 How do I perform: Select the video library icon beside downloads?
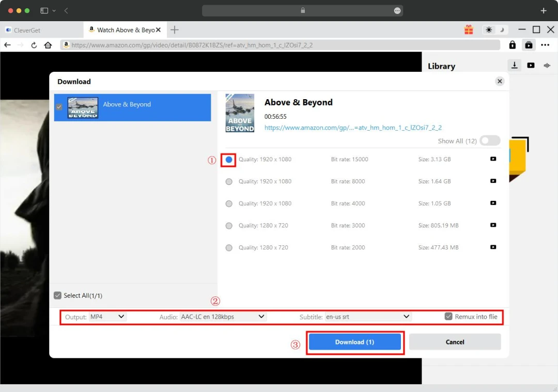pyautogui.click(x=531, y=65)
